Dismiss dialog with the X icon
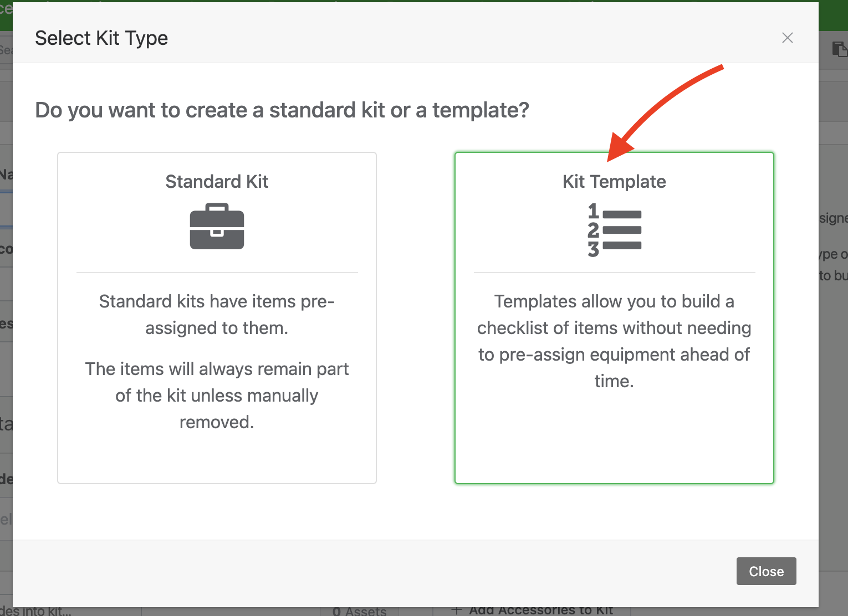 point(787,38)
